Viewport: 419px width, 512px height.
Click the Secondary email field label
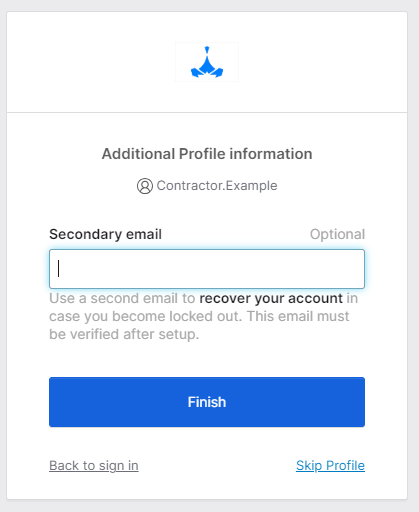tap(105, 234)
